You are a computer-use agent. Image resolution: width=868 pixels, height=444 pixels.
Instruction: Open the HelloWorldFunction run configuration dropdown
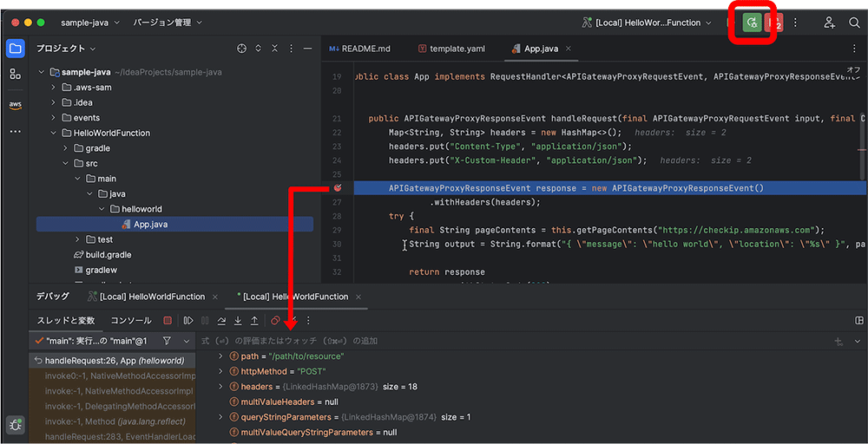tap(648, 23)
